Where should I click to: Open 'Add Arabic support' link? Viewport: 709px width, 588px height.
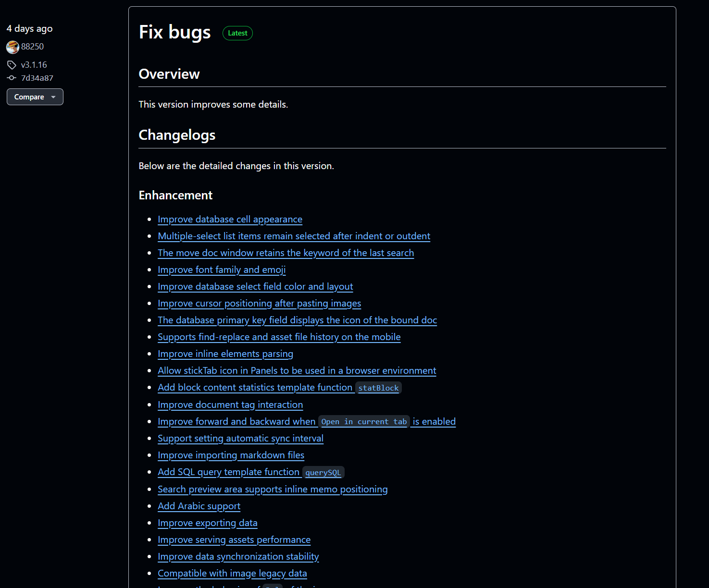(x=199, y=506)
